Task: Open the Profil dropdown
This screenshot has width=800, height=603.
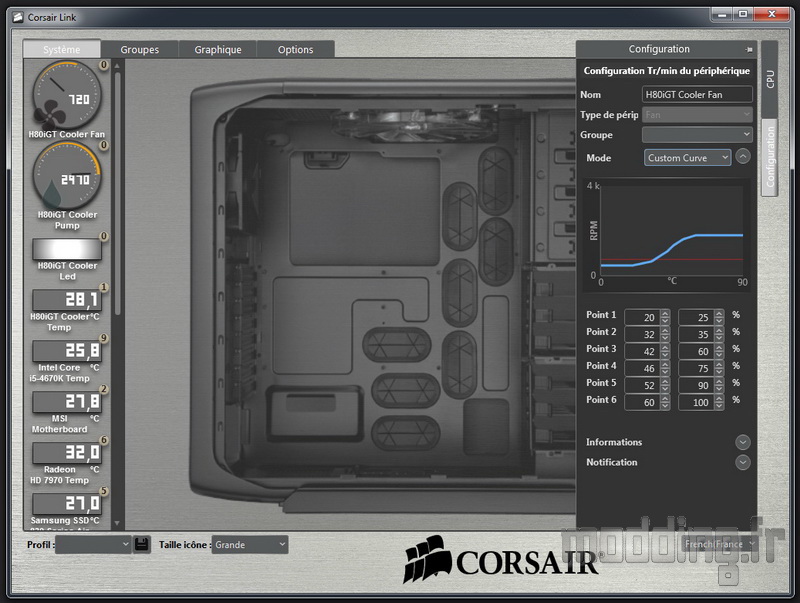Action: 93,545
